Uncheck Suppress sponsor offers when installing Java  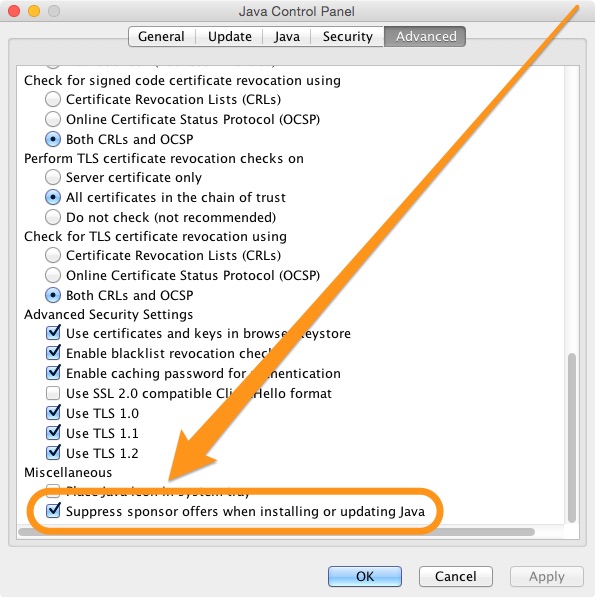point(53,511)
